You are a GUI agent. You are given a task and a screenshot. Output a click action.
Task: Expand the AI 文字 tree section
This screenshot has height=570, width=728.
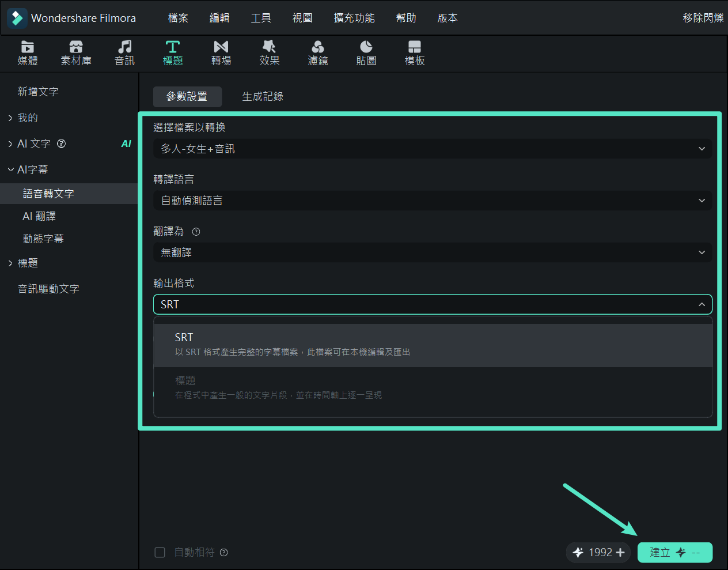(10, 144)
